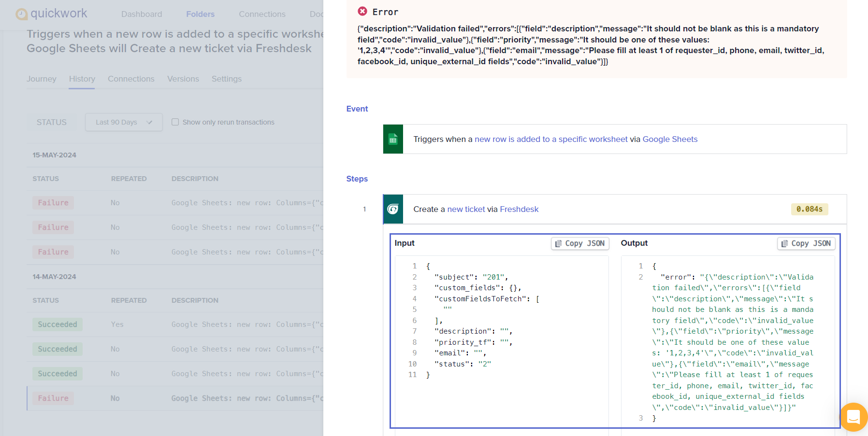Click the red error cross icon
Image resolution: width=868 pixels, height=436 pixels.
click(x=362, y=12)
